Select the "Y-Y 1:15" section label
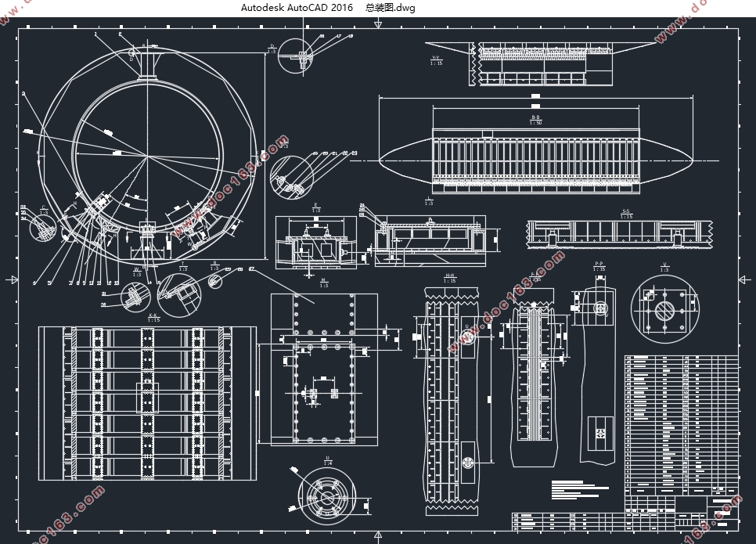The height and width of the screenshot is (544, 756). pos(436,60)
